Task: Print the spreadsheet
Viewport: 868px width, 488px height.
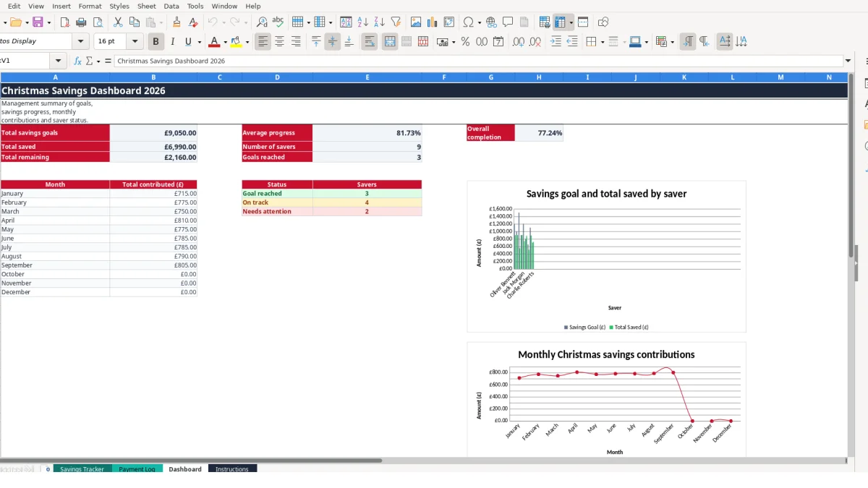Action: [81, 22]
